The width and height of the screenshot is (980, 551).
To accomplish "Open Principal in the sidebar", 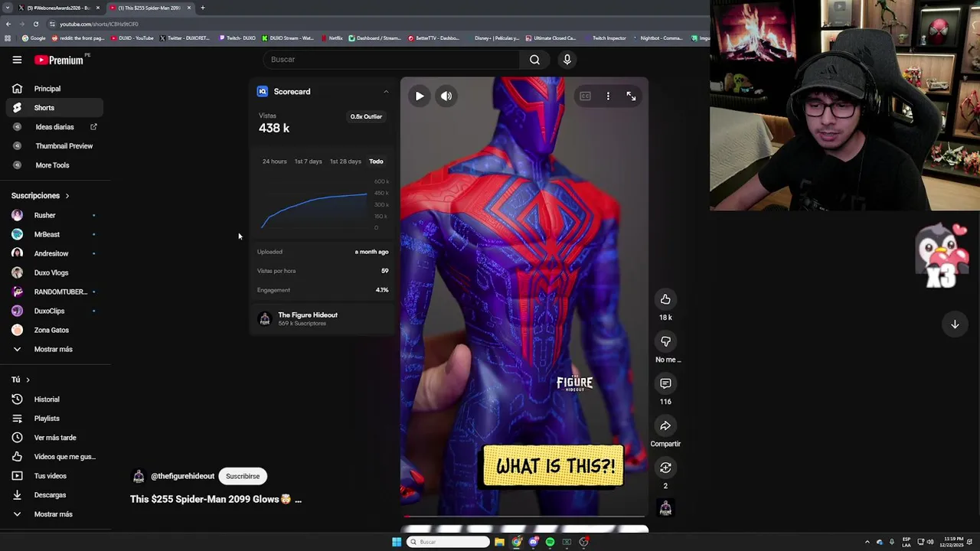I will pos(55,89).
